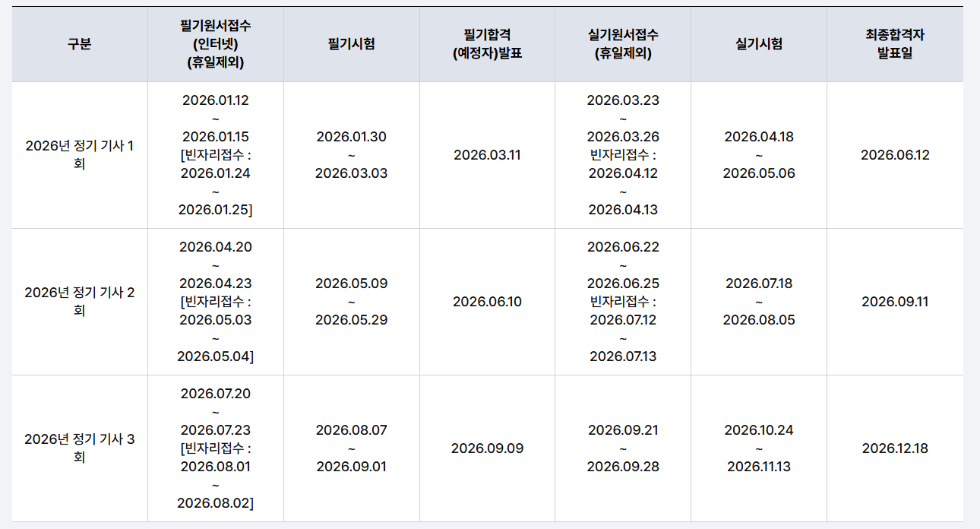Select the 2026.10.24 ~ 2026.11.13 practical exam cell
The image size is (980, 529).
click(x=759, y=448)
